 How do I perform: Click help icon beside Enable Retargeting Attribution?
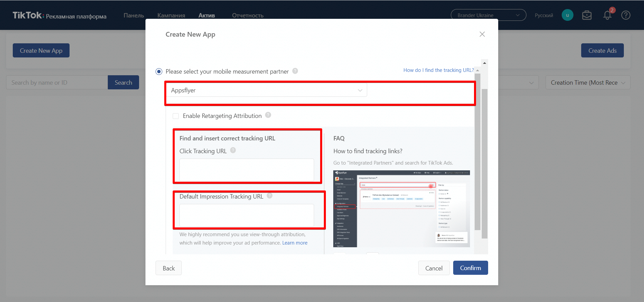pos(268,115)
